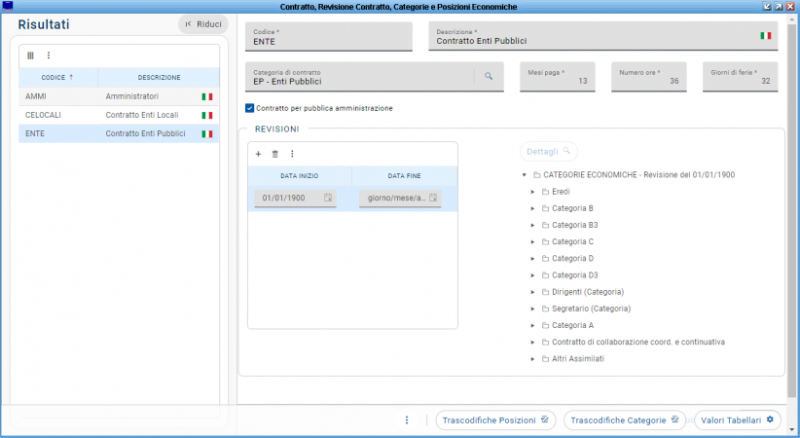This screenshot has width=800, height=438.
Task: Click DATA INIZIO column header
Action: click(x=299, y=176)
